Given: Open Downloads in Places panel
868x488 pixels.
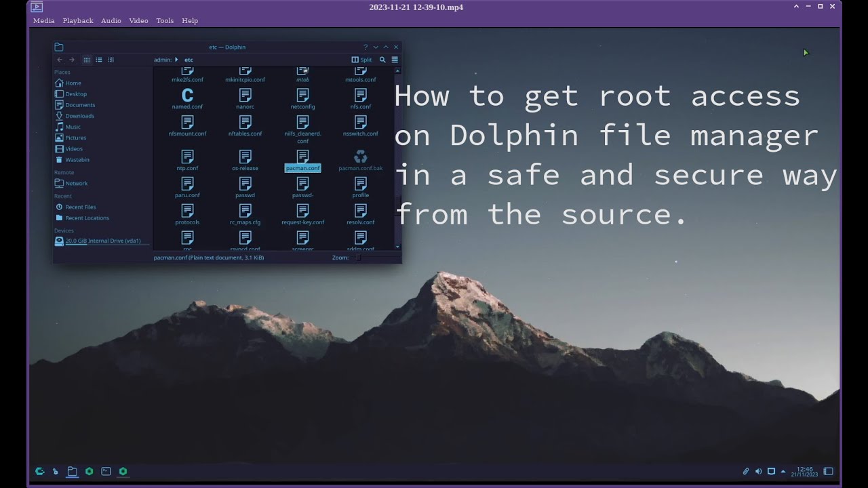Looking at the screenshot, I should (x=102, y=115).
